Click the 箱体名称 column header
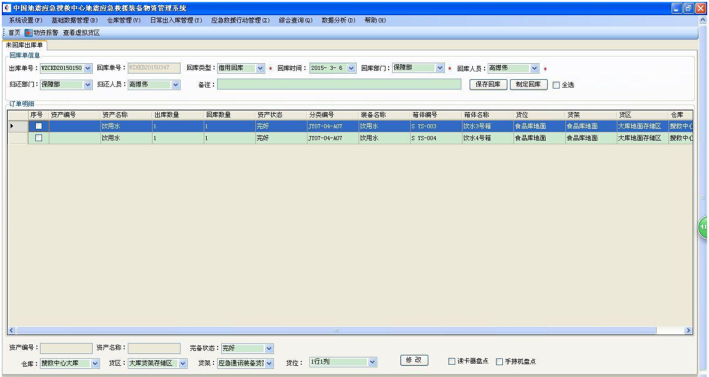Screen dimensions: 709x377 [x=487, y=115]
